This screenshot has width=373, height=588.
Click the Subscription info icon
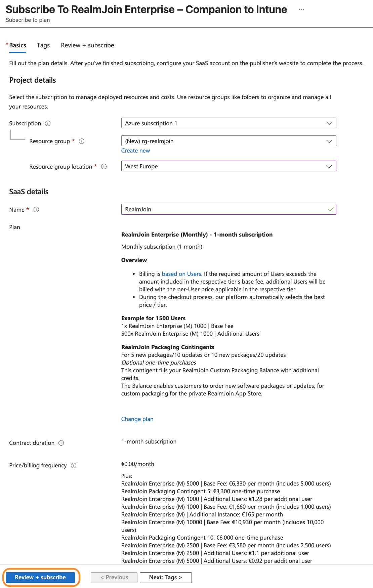tap(48, 123)
